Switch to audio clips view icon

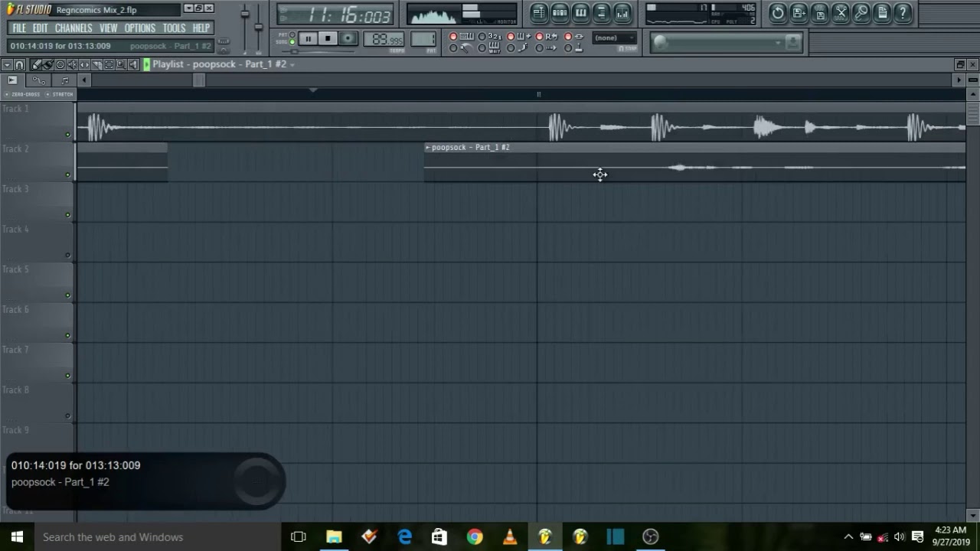(x=12, y=80)
